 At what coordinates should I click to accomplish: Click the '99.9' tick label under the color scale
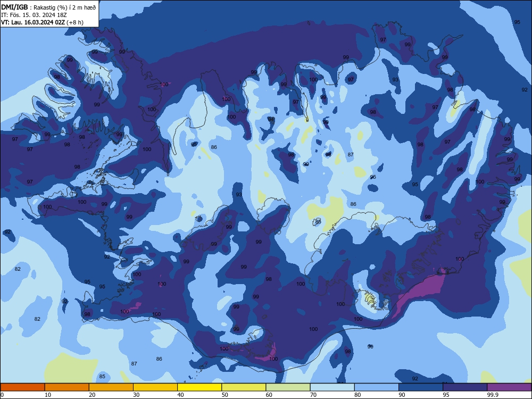coord(493,395)
